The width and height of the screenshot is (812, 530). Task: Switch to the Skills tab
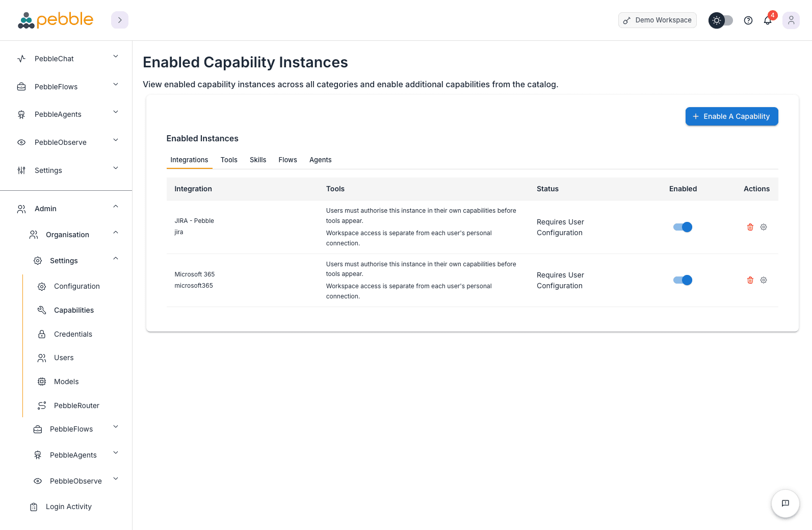(258, 160)
